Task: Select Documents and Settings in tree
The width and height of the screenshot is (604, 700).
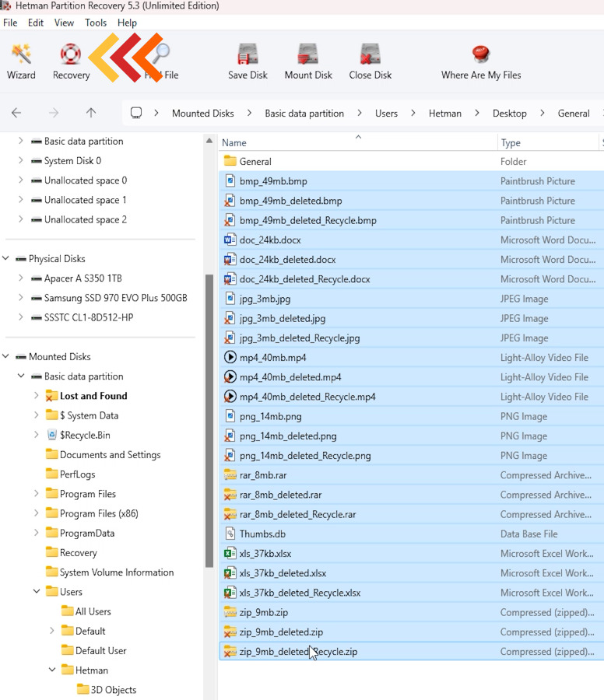Action: 110,454
